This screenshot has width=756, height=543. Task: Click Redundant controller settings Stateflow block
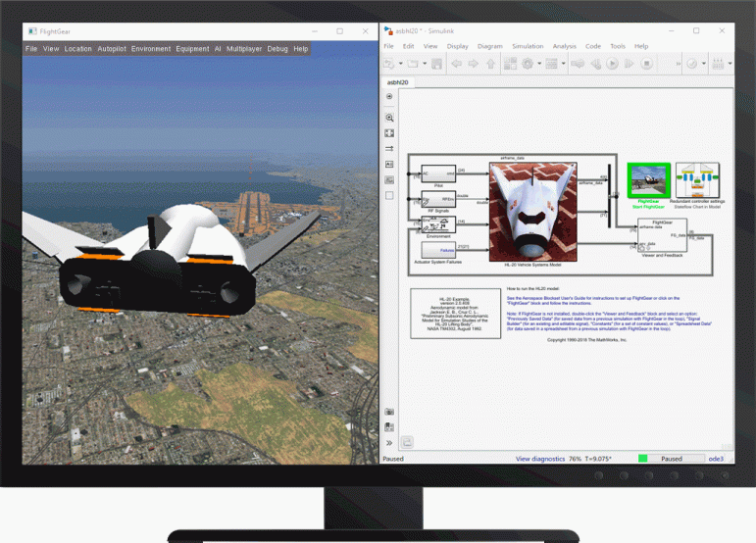[697, 180]
